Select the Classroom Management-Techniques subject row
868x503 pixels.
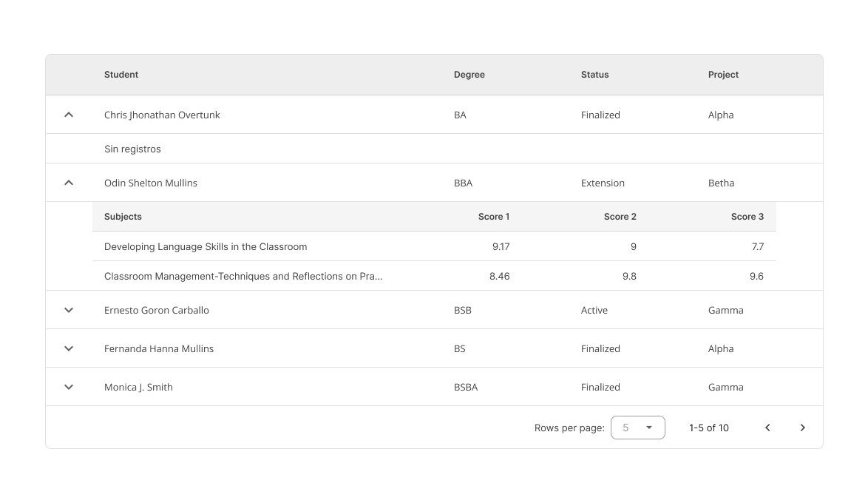pyautogui.click(x=243, y=276)
